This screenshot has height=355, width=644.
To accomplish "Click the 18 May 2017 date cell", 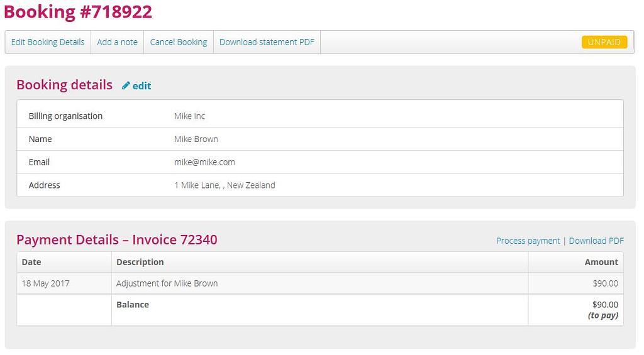I will tap(45, 283).
